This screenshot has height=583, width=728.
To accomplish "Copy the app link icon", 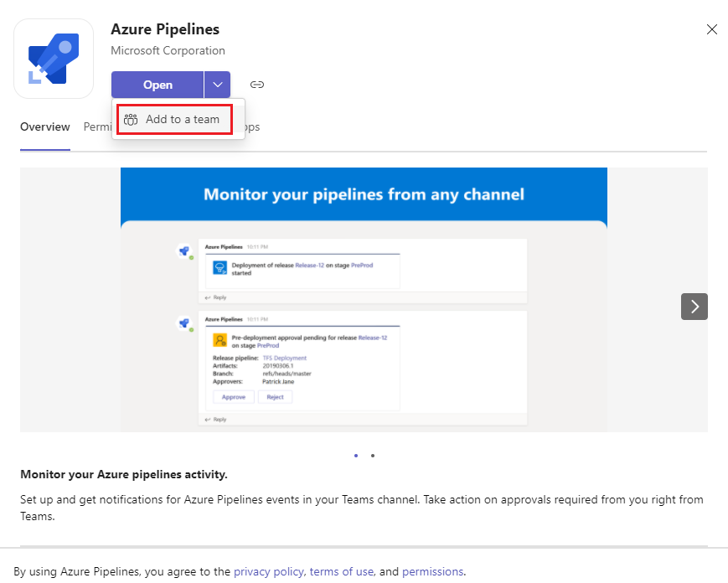I will (256, 85).
